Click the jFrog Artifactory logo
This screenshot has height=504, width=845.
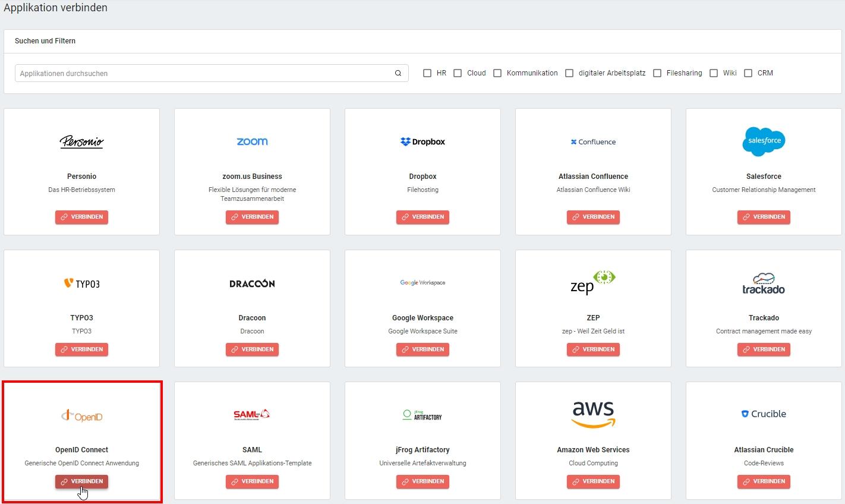click(422, 415)
